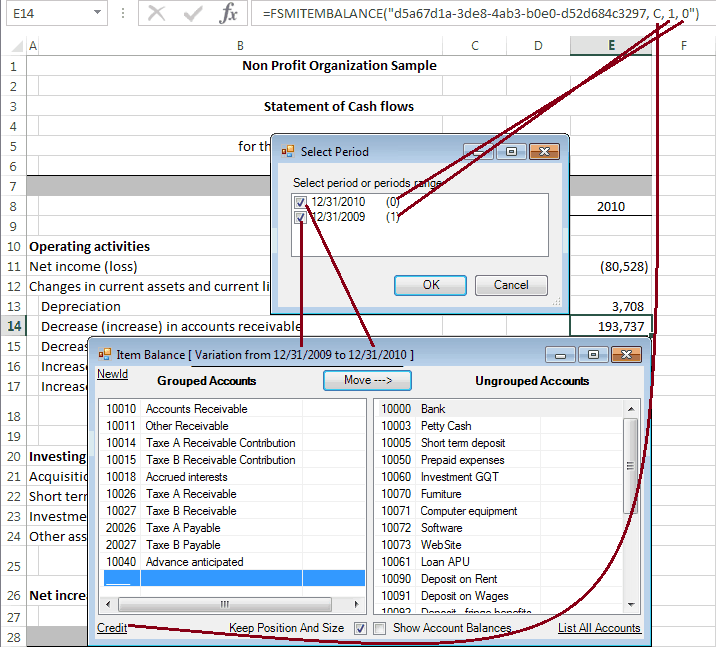Viewport: 716px width, 647px height.
Task: Select grouped account 10026 Taxe A Receivable
Action: tap(233, 494)
